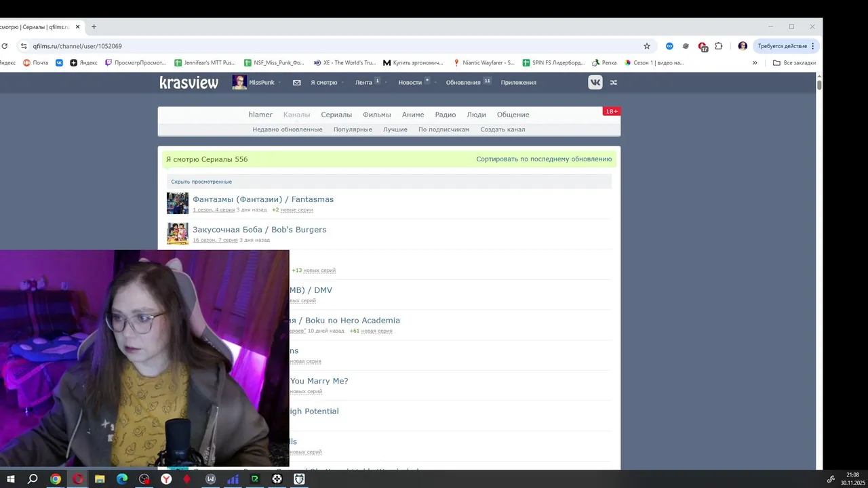Open the SPIN FS Лидерборд bookmark
This screenshot has height=488, width=868.
pyautogui.click(x=553, y=62)
